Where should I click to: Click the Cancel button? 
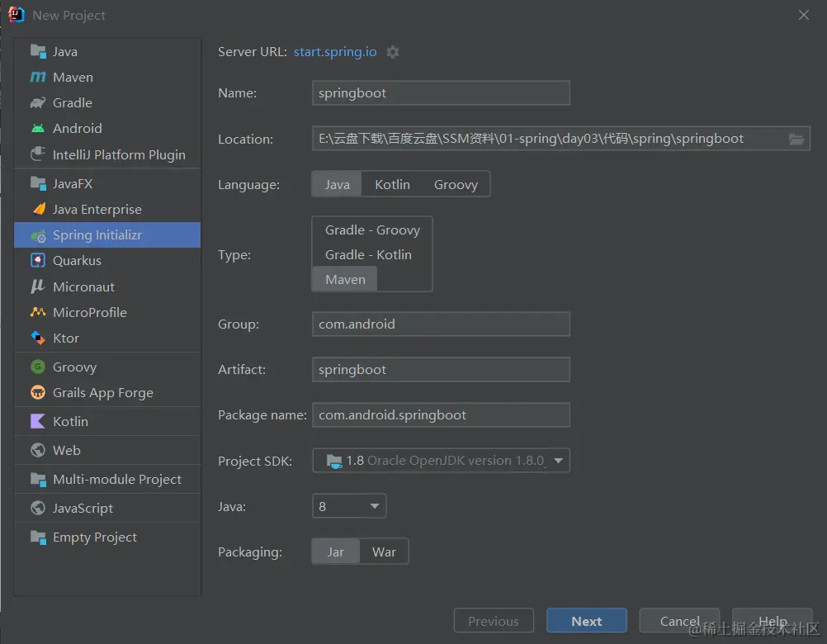[x=679, y=621]
